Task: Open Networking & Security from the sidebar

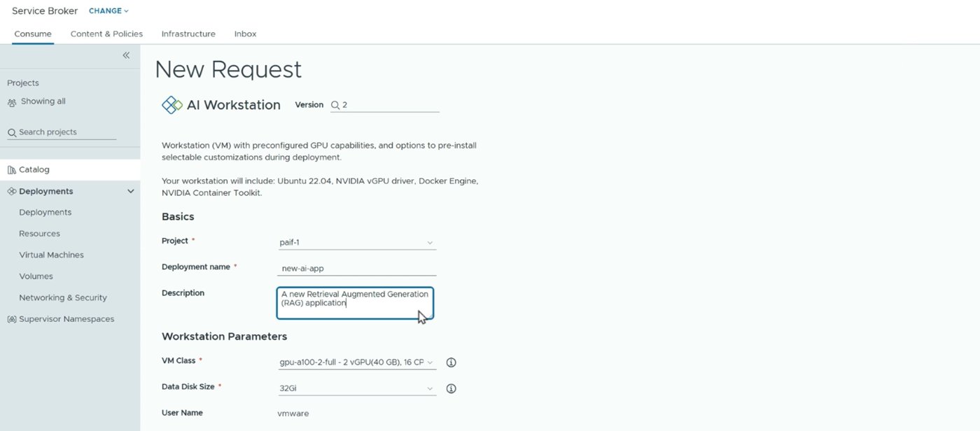Action: coord(64,297)
